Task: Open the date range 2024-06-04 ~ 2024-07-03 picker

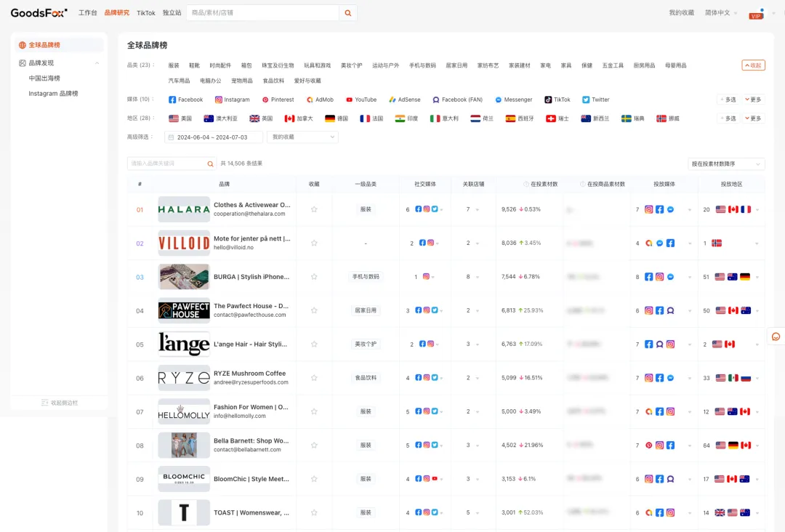Action: pyautogui.click(x=213, y=137)
